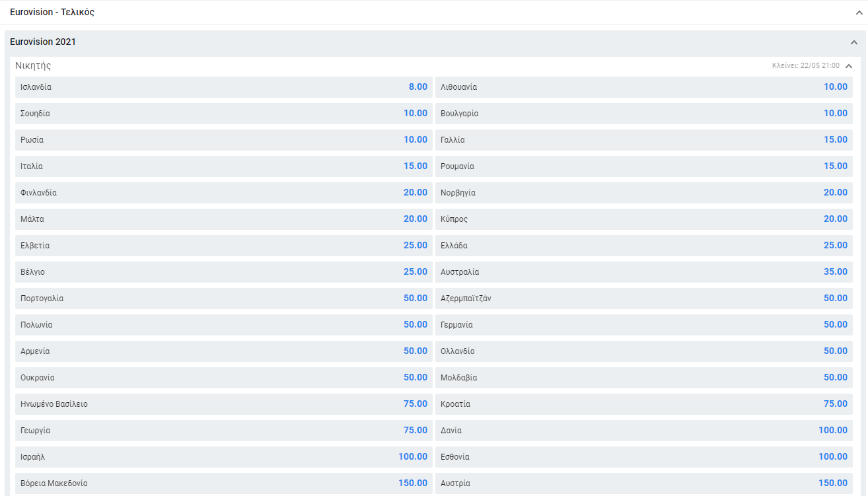
Task: Collapse the Νικητής market chevron
Action: pos(849,66)
